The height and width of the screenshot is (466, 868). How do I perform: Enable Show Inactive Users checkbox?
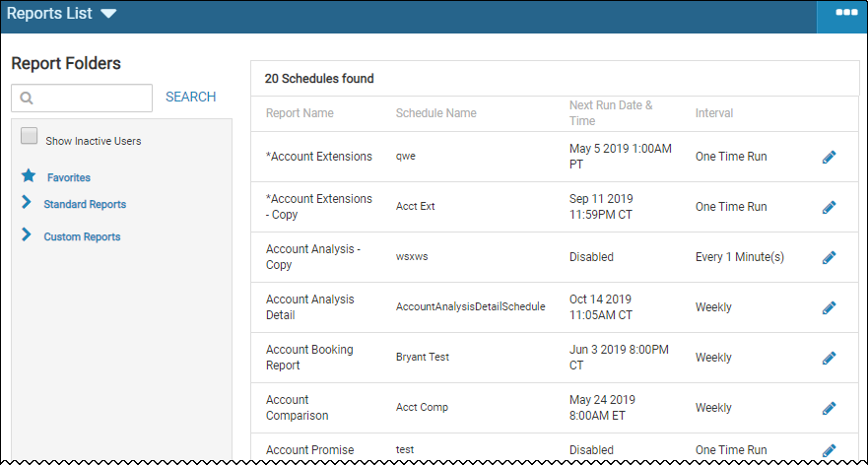pyautogui.click(x=29, y=136)
